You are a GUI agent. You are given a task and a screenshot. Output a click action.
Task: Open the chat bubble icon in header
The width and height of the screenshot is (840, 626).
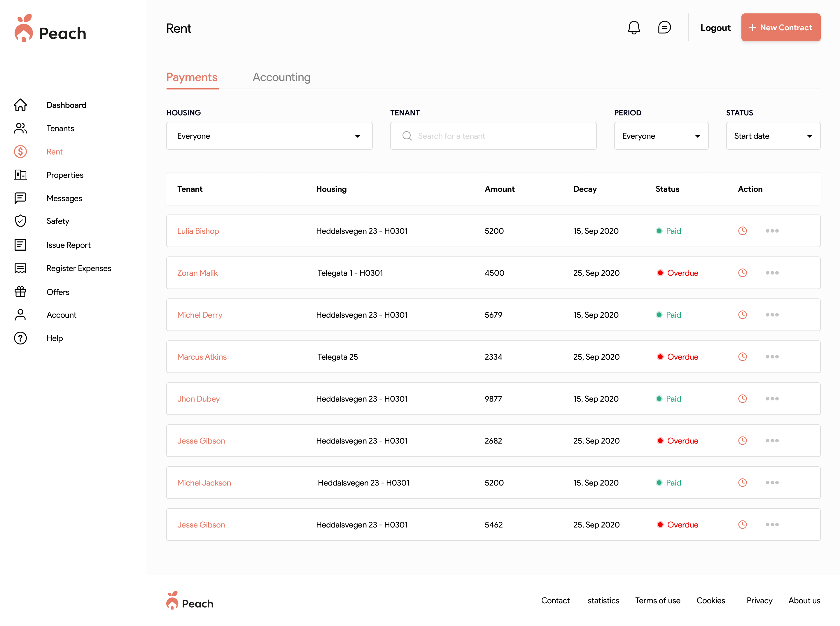pos(664,28)
